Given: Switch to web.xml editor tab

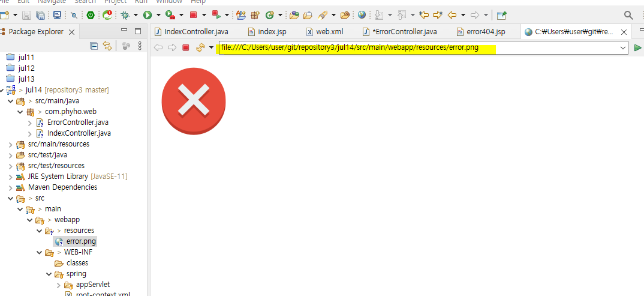Looking at the screenshot, I should pyautogui.click(x=325, y=32).
